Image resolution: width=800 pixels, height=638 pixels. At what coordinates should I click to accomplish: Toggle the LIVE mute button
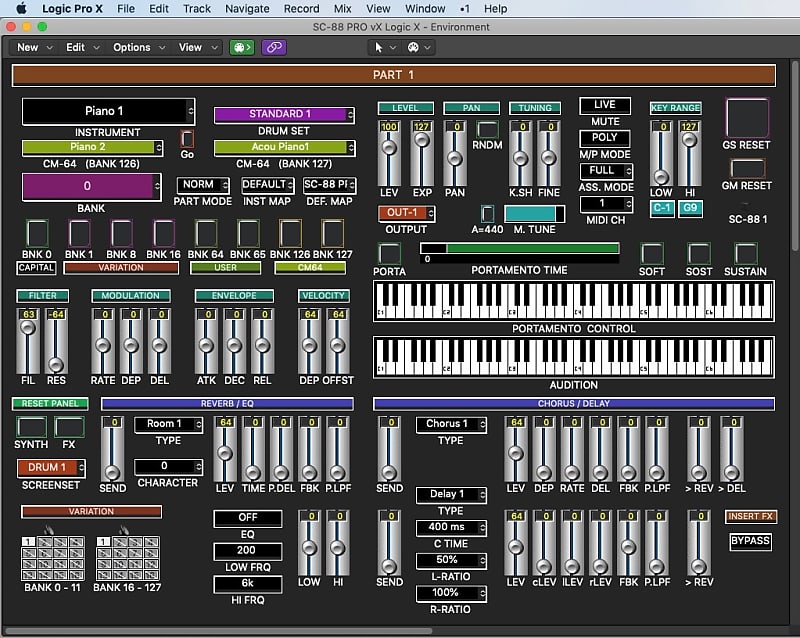pos(605,105)
